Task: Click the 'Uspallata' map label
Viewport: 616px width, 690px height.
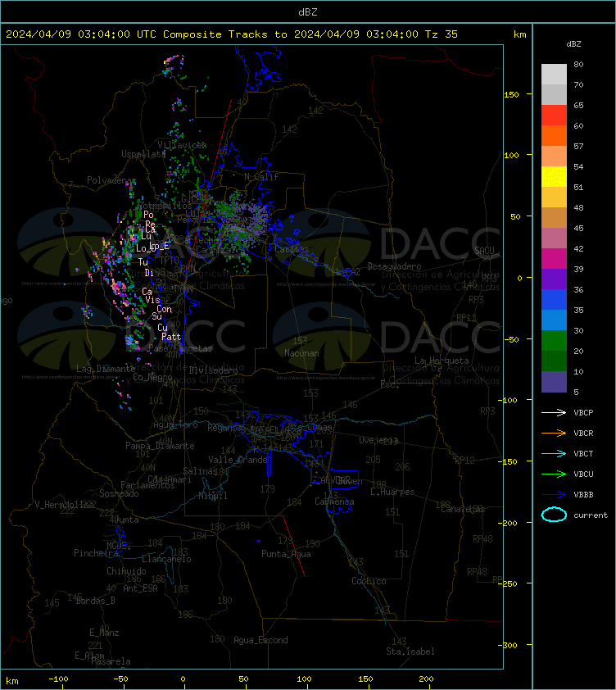Action: click(x=143, y=154)
